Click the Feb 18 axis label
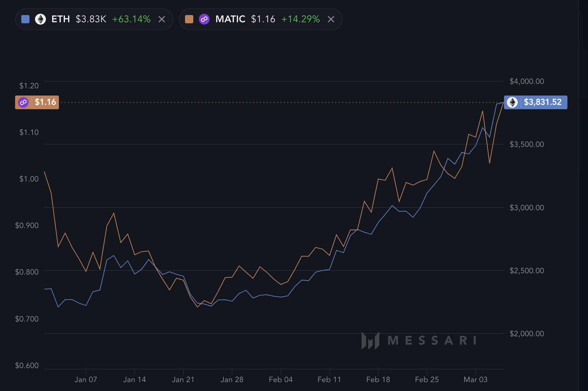Image resolution: width=588 pixels, height=391 pixels. tap(378, 379)
